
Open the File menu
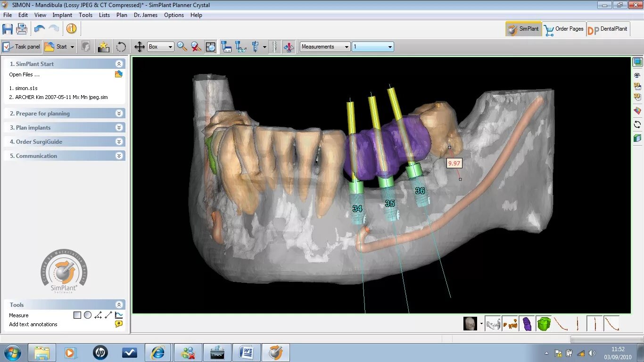[8, 15]
